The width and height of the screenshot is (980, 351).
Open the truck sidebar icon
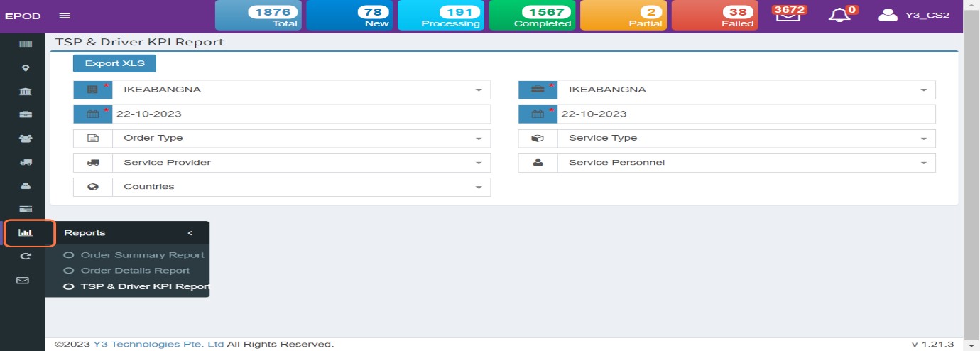[26, 162]
